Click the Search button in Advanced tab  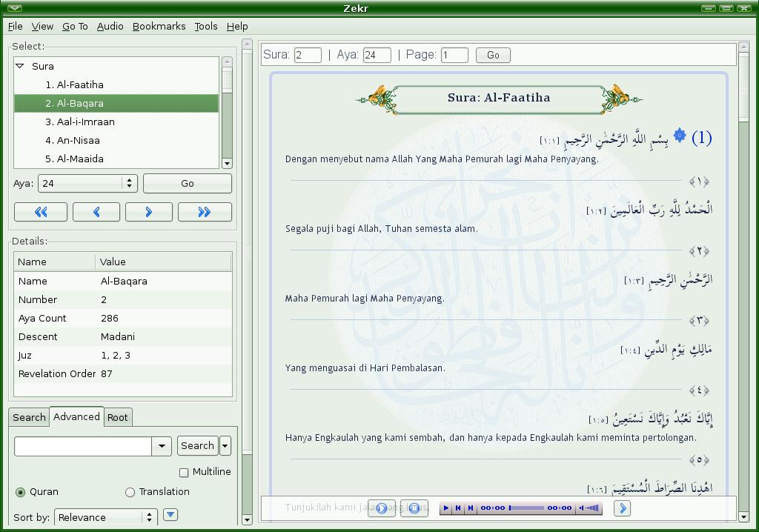point(197,445)
